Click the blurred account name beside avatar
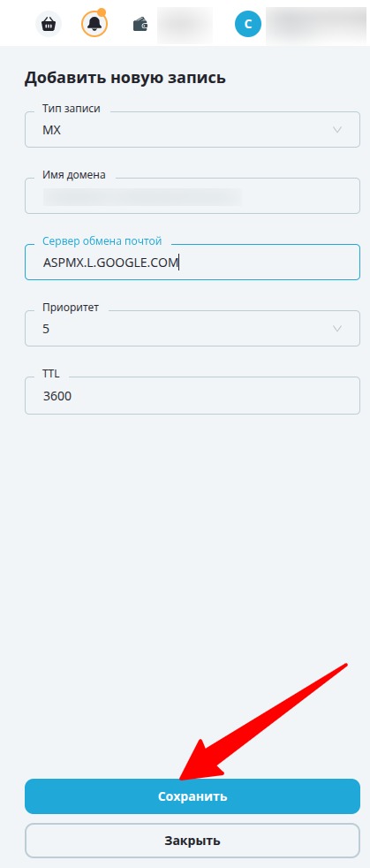The height and width of the screenshot is (868, 370). point(318,25)
